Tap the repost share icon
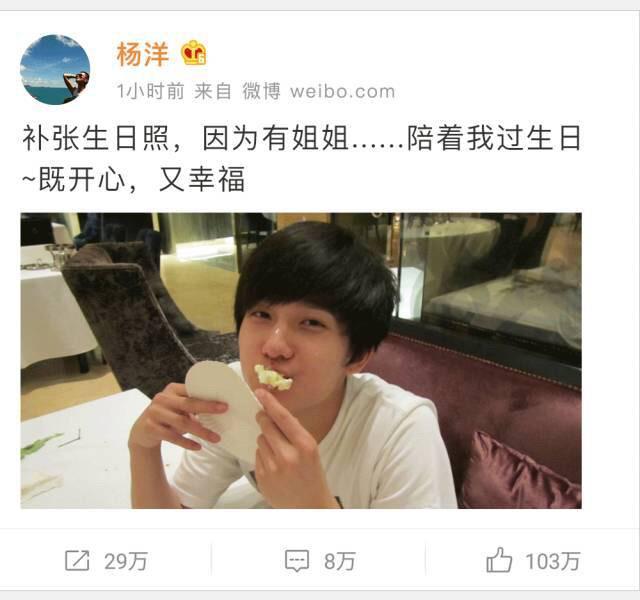Screen dimensions: 640x600 (x=77, y=560)
